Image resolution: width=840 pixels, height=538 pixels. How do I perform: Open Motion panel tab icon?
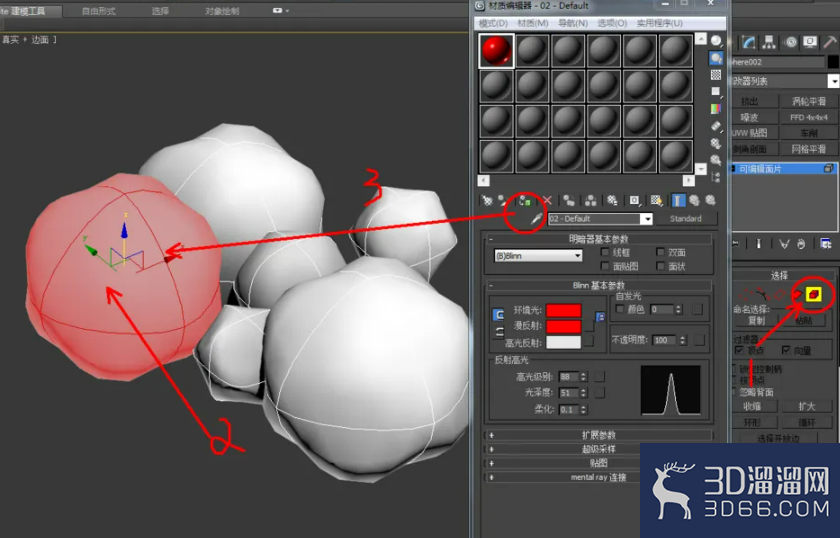coord(790,42)
